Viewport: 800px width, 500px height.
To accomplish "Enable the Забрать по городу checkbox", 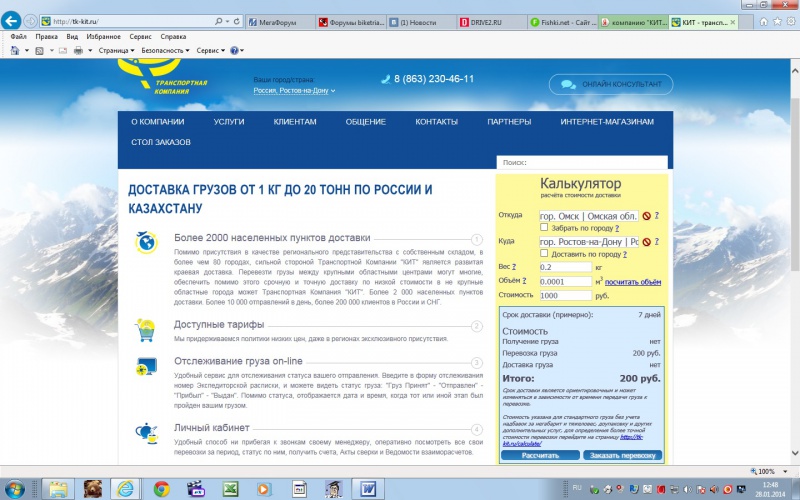I will [x=544, y=227].
